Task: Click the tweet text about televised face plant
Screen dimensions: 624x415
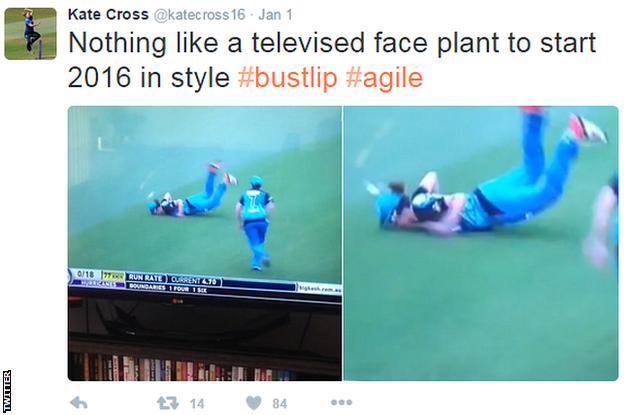Action: pos(332,60)
